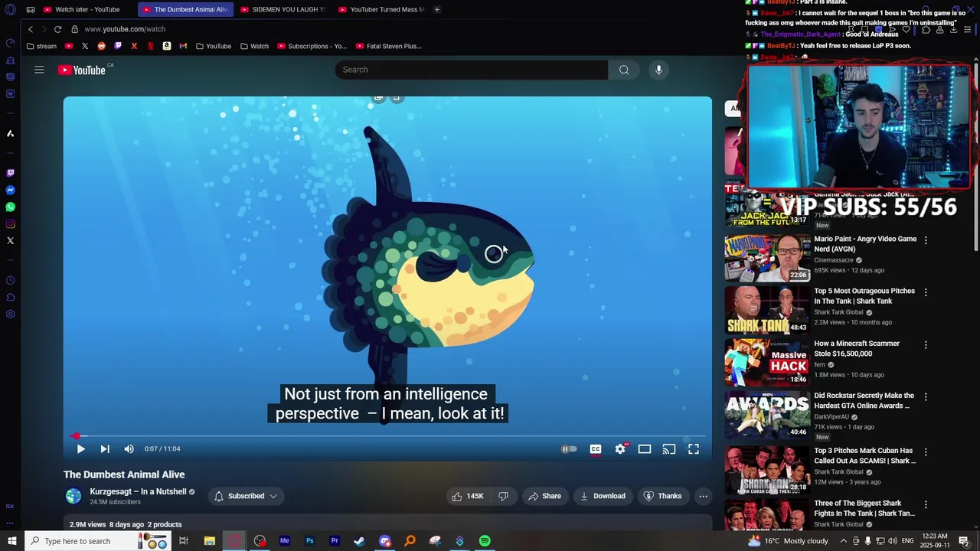
Task: Select The Dumbest Animal Alive browser tab
Action: (185, 9)
